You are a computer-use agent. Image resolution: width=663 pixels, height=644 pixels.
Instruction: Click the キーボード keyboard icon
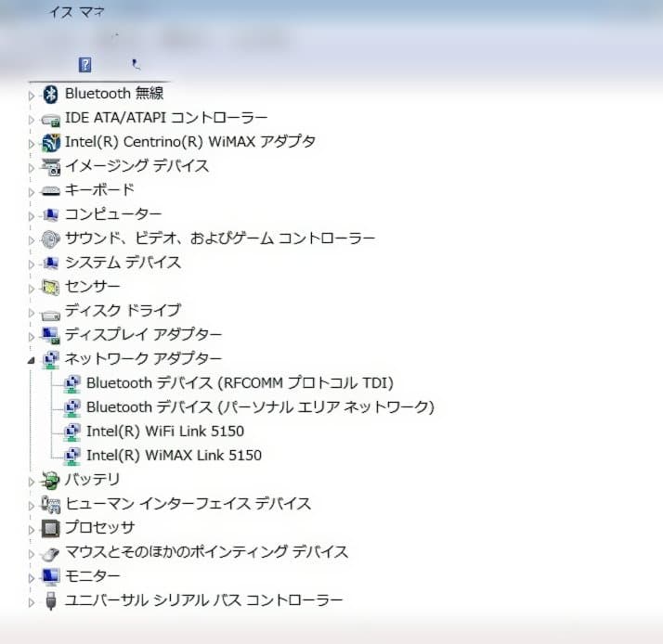click(51, 191)
